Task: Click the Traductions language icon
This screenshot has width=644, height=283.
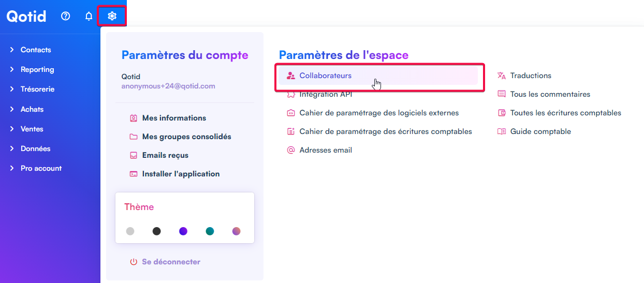Action: pyautogui.click(x=501, y=76)
